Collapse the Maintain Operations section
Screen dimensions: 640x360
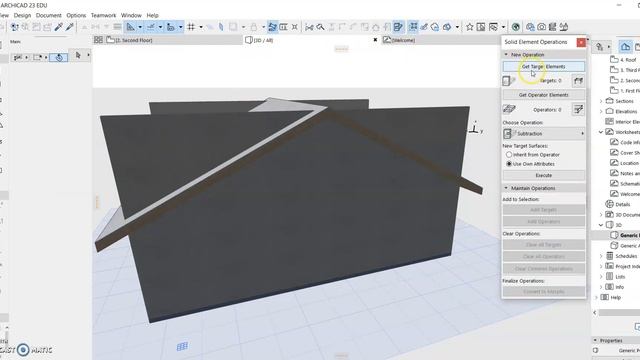(506, 188)
